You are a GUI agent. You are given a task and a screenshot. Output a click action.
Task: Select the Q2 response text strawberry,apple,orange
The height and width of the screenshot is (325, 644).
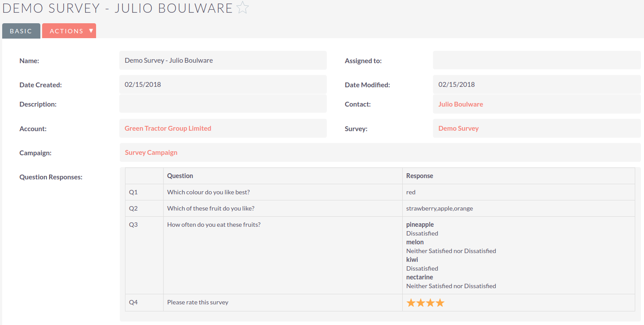(440, 208)
